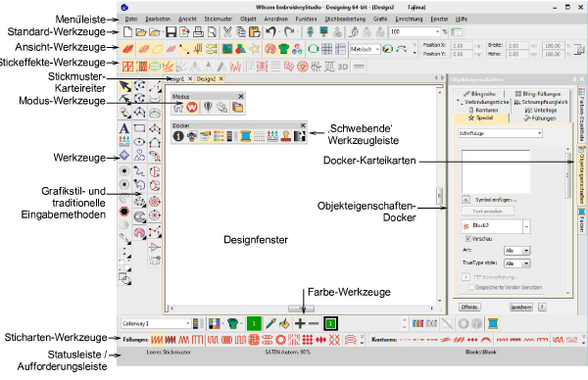Click the blue spool icon in color toolbar
Viewport: 588px width, 380px height.
(x=493, y=323)
